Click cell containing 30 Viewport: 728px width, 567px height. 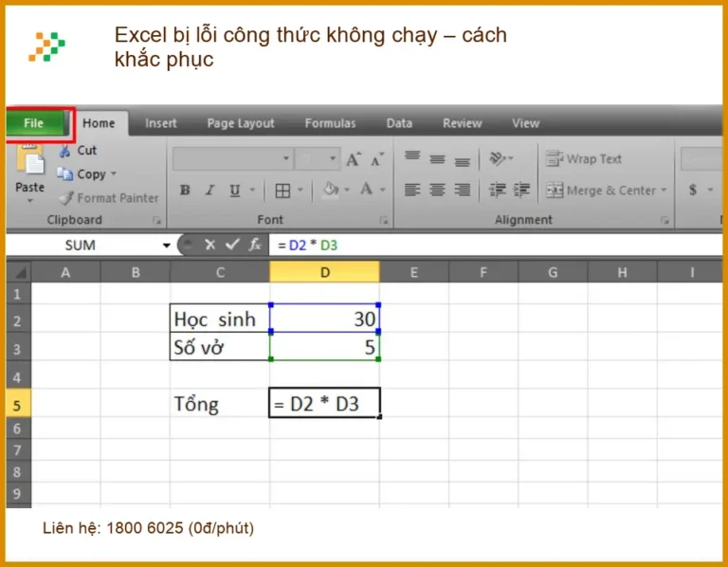tap(324, 319)
